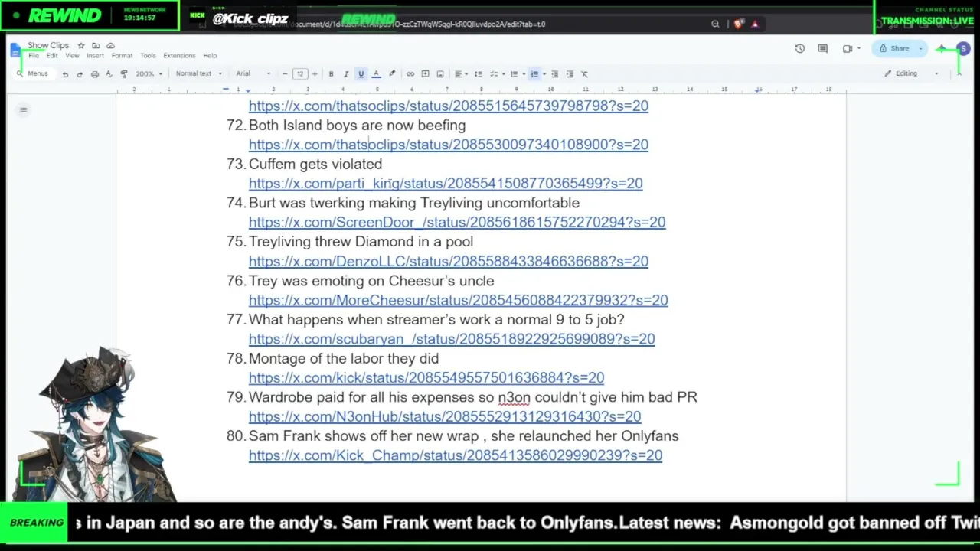980x551 pixels.
Task: Open version history clock icon
Action: pos(800,49)
